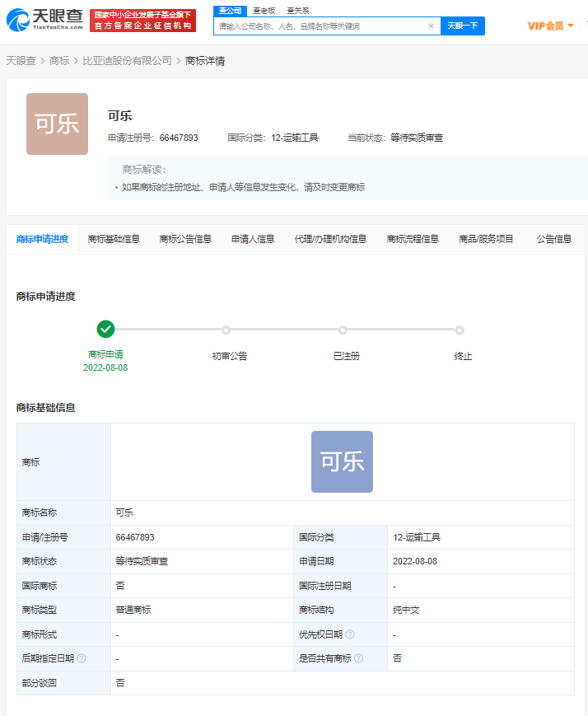The width and height of the screenshot is (588, 716).
Task: Click the 初审公告 progress step marker
Action: click(226, 330)
